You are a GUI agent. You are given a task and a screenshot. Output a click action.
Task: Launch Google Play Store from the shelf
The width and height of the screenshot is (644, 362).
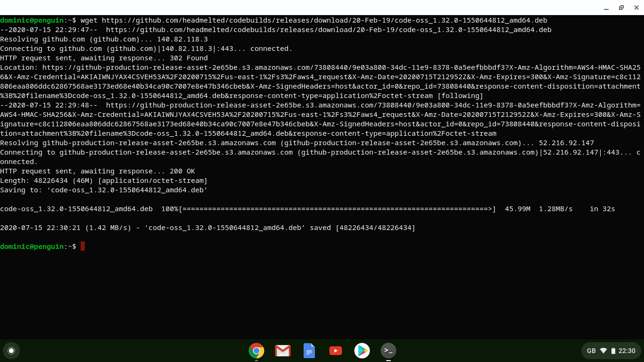(x=362, y=351)
